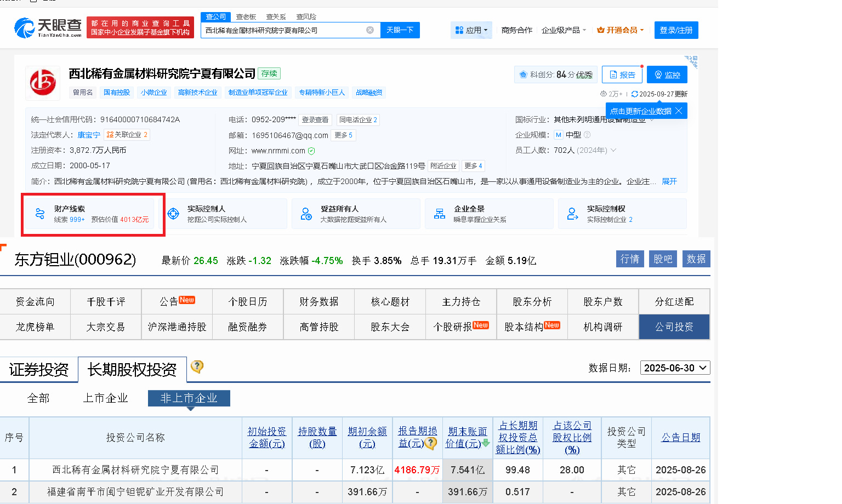The image size is (842, 504).
Task: Select the 查老板 search tab
Action: 246,17
